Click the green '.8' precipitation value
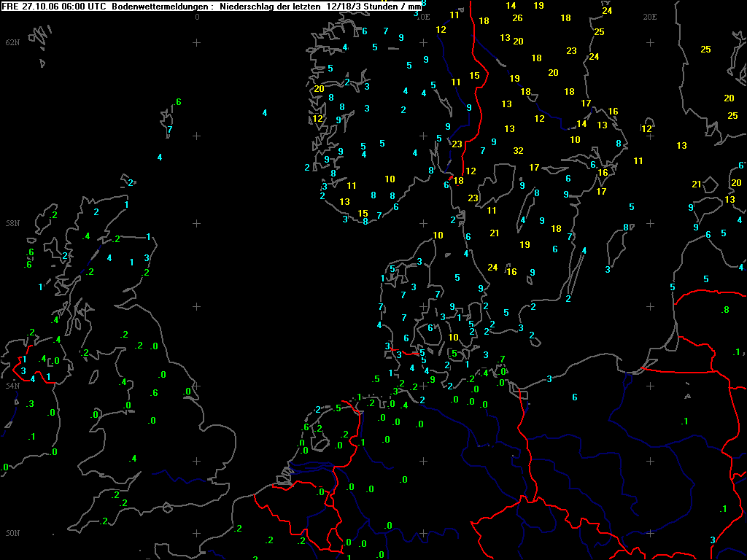Image resolution: width=747 pixels, height=560 pixels. point(725,310)
